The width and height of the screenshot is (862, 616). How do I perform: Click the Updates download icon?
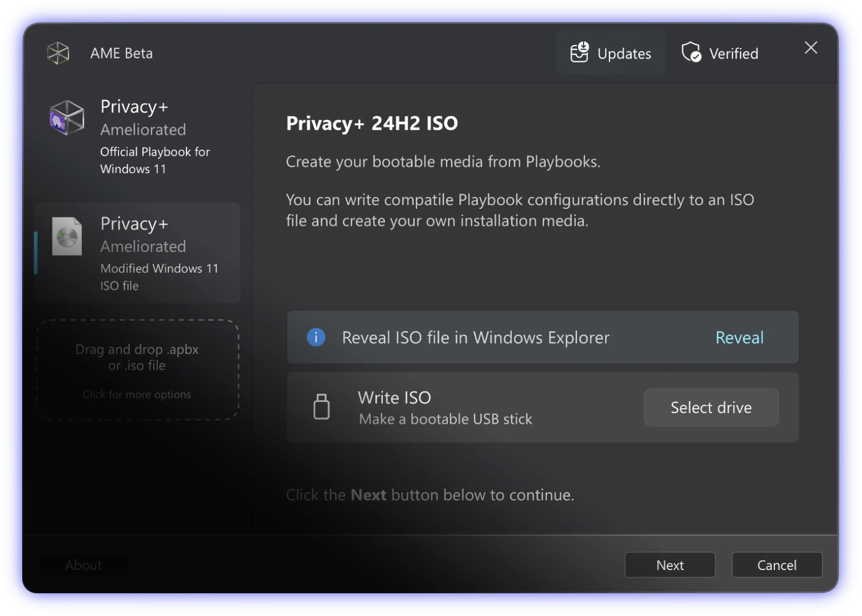click(579, 53)
